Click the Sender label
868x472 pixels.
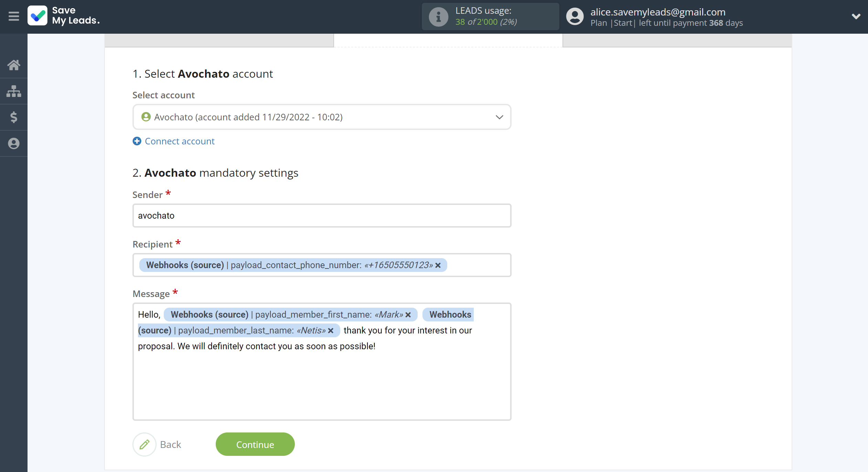click(148, 195)
